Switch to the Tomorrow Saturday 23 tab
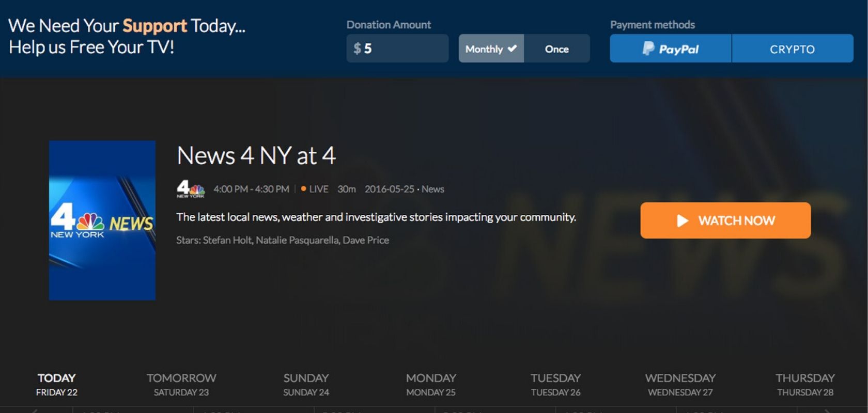The image size is (868, 413). pyautogui.click(x=181, y=385)
